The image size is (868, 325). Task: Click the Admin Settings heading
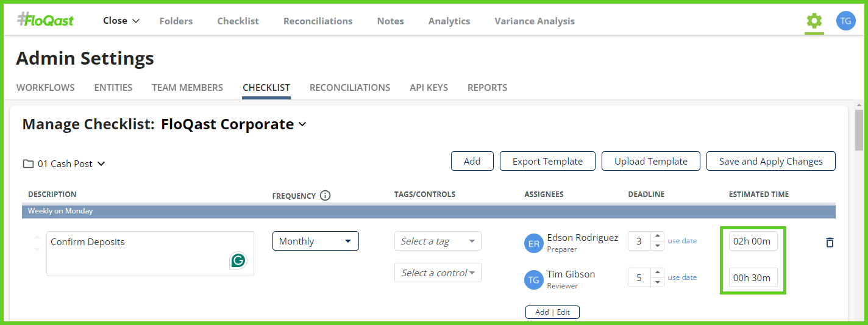pyautogui.click(x=85, y=59)
